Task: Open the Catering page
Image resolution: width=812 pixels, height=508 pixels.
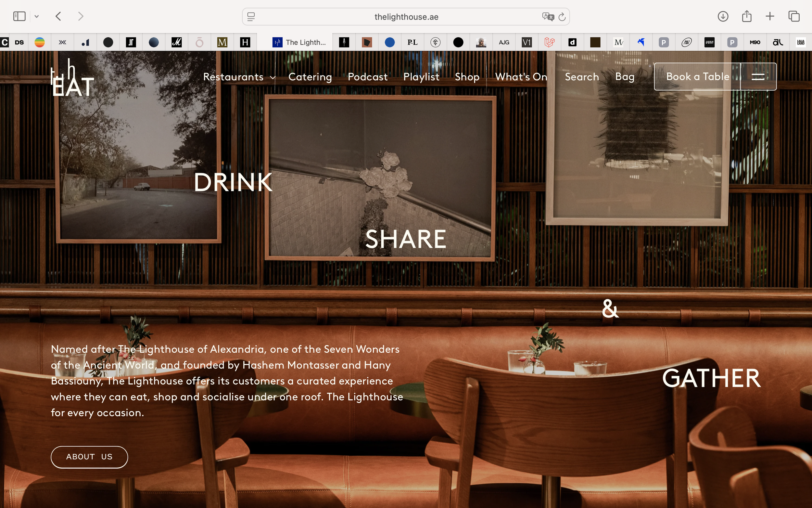Action: 310,77
